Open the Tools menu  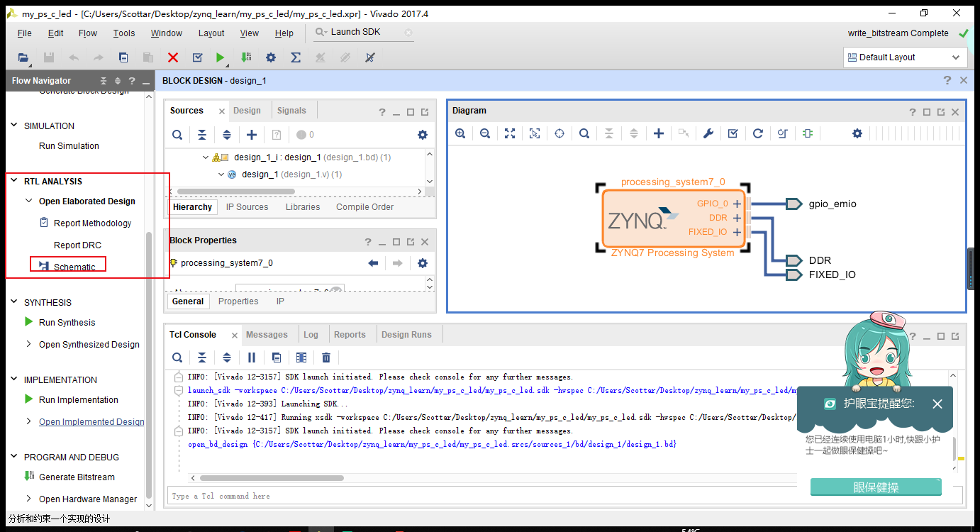tap(124, 33)
